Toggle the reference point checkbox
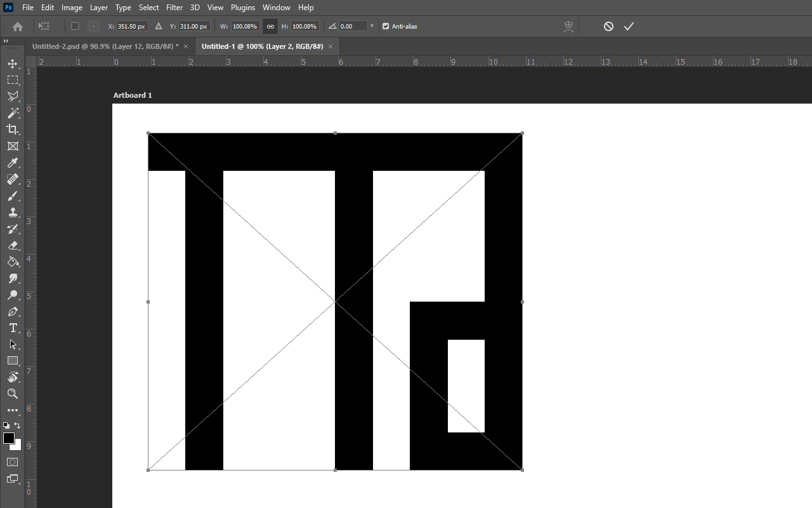This screenshot has height=508, width=812. pos(75,27)
